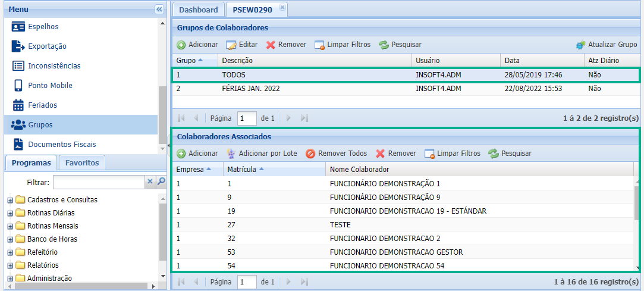
Task: Click programs tree horizontal scrollbar
Action: [80, 286]
